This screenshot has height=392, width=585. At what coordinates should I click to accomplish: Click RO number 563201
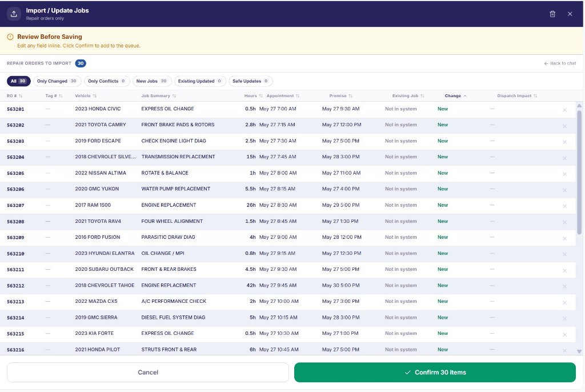15,109
